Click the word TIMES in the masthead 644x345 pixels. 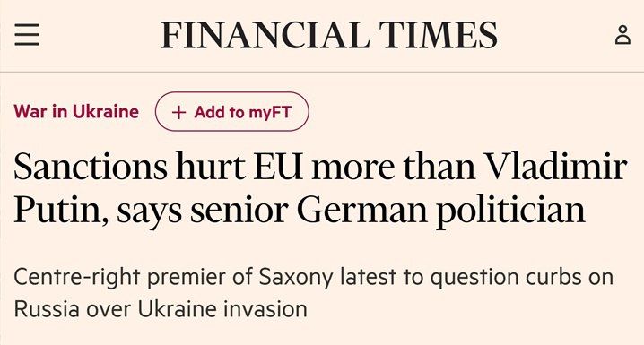pyautogui.click(x=439, y=35)
